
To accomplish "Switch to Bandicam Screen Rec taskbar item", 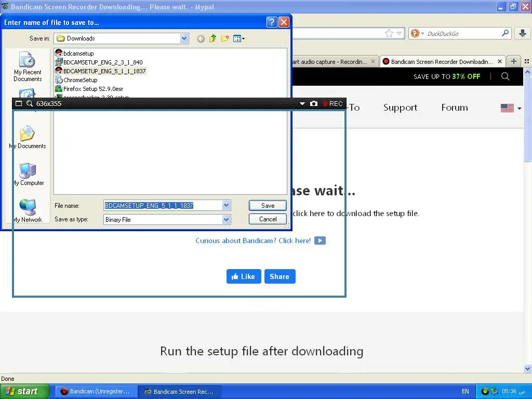I will [180, 392].
